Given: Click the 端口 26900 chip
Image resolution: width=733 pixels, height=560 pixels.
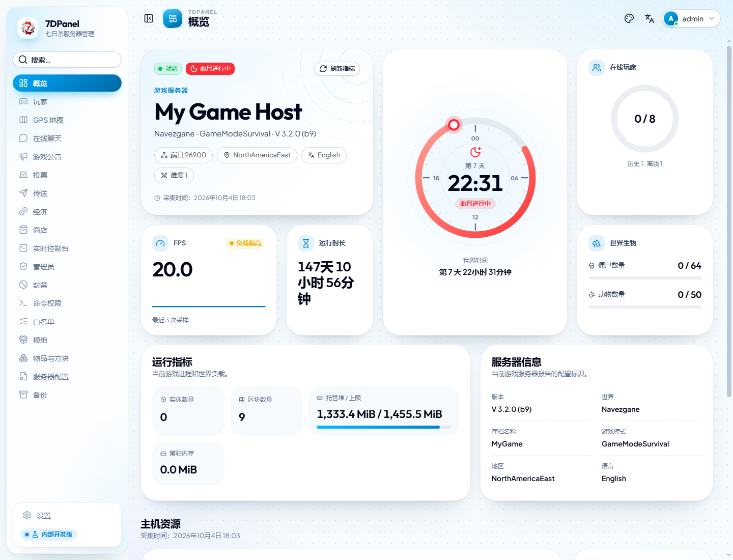Looking at the screenshot, I should pyautogui.click(x=183, y=155).
